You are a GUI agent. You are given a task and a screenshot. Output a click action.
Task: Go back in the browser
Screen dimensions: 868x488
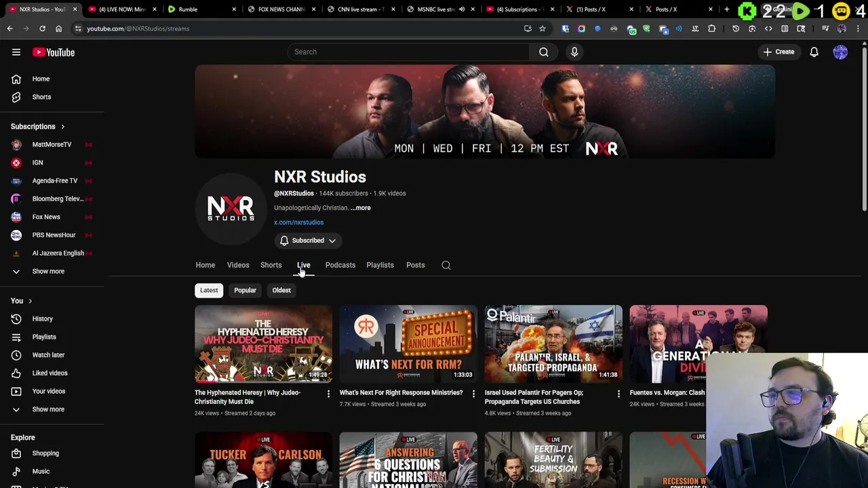pyautogui.click(x=9, y=28)
